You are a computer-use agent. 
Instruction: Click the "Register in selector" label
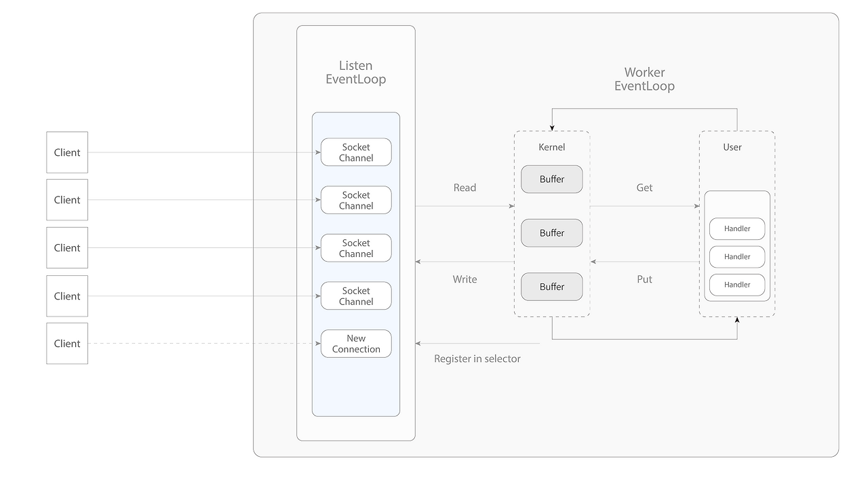coord(477,359)
